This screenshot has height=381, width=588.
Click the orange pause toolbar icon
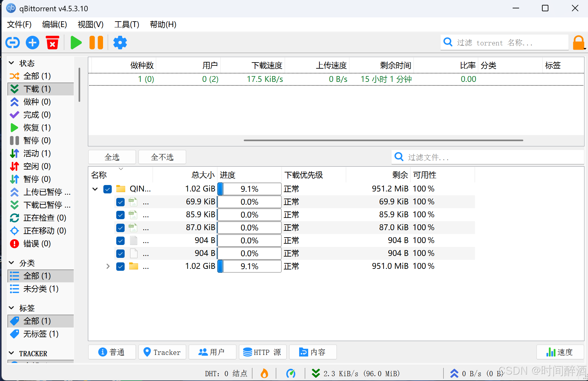click(96, 43)
